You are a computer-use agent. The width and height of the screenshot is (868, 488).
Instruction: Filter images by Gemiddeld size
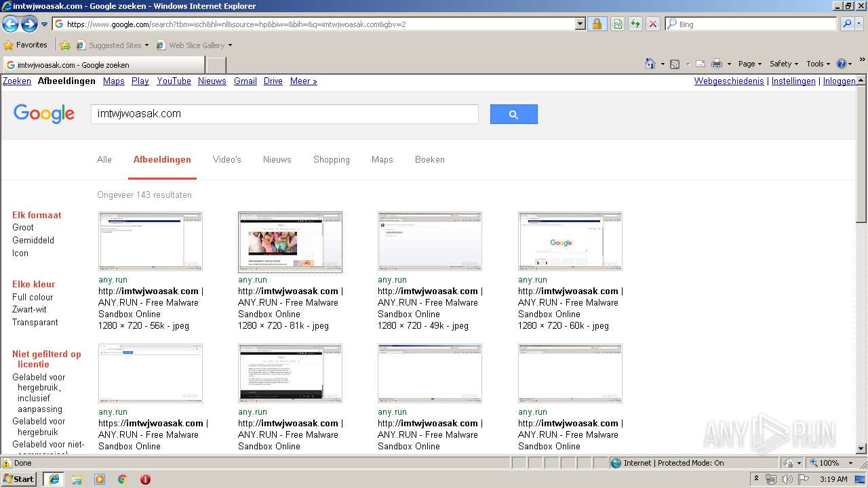[33, 241]
